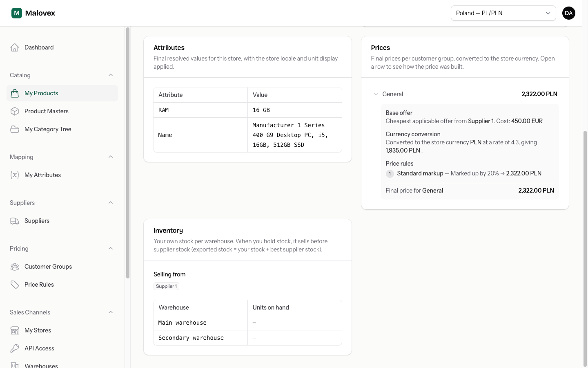This screenshot has height=368, width=588.
Task: Click the My Stores storefront icon
Action: tap(15, 330)
